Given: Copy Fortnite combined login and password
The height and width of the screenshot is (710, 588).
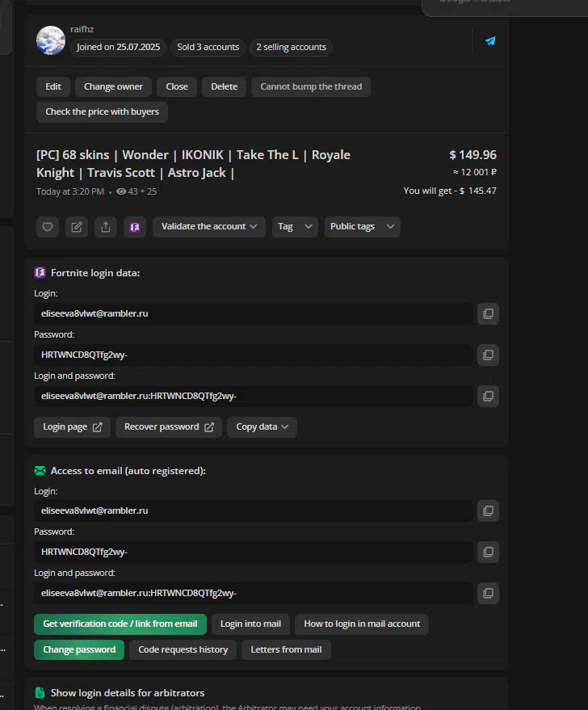Looking at the screenshot, I should [488, 396].
